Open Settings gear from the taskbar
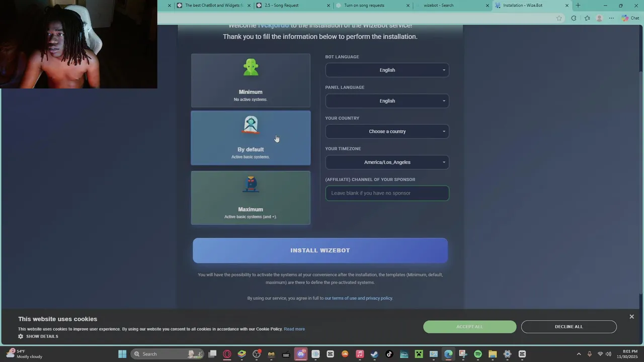This screenshot has height=362, width=644. click(507, 354)
